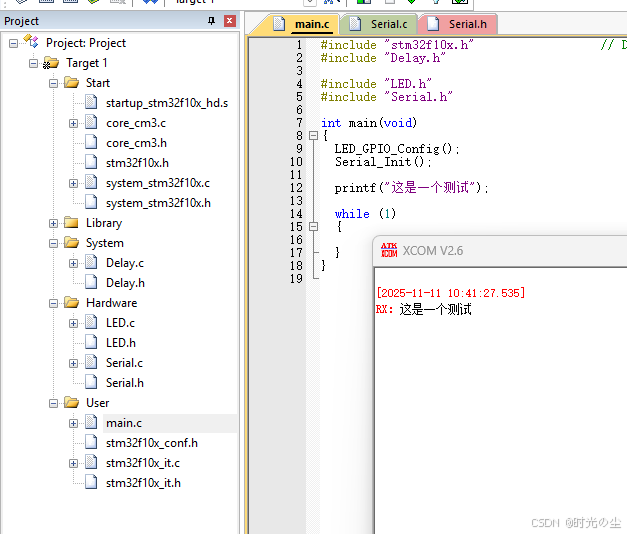Expand the Serial.c node in the project tree
This screenshot has height=534, width=627.
point(73,363)
